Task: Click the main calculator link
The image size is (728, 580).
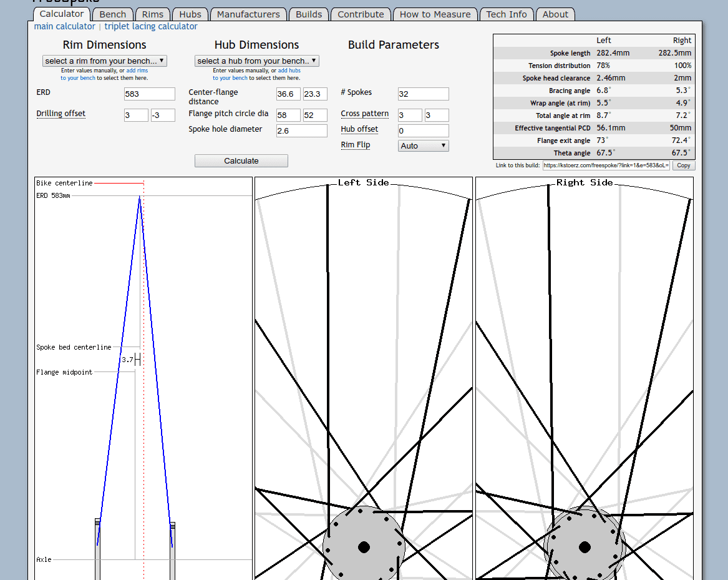Action: click(x=65, y=26)
